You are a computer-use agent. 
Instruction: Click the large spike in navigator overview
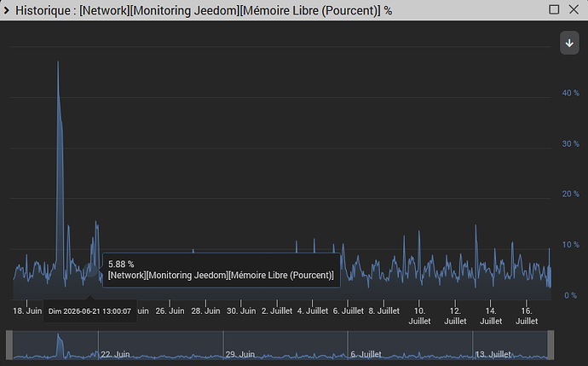60,344
